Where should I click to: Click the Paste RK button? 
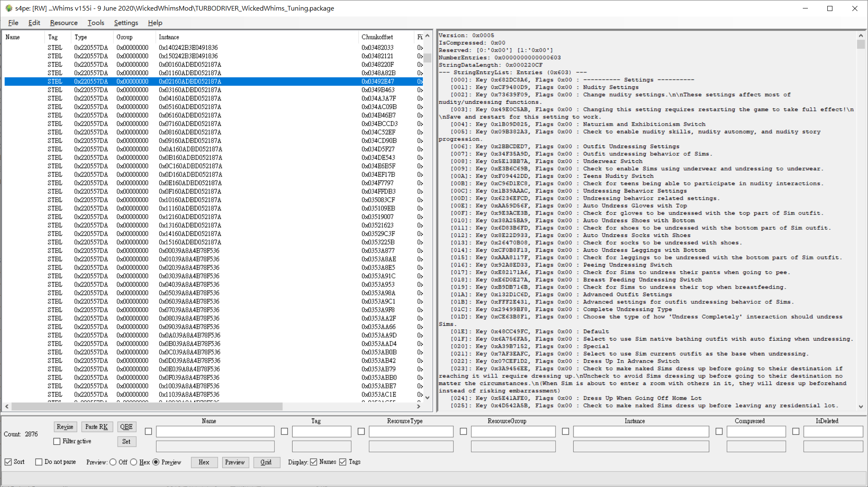tap(97, 426)
